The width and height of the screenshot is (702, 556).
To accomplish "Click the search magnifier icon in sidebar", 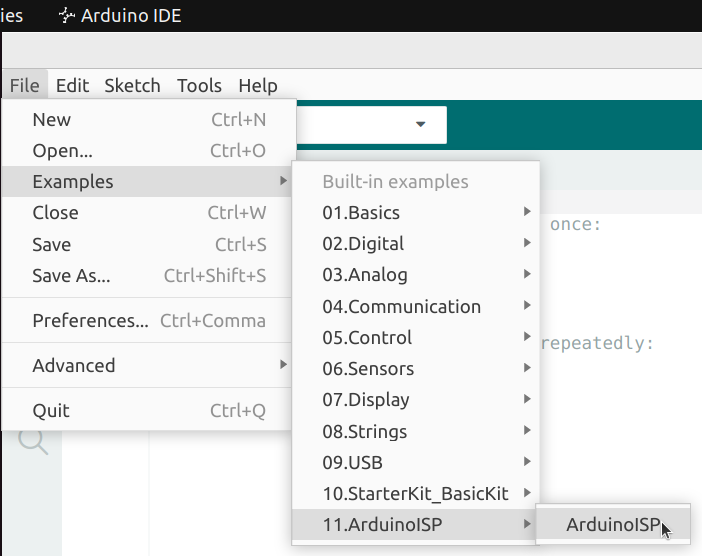I will click(33, 442).
